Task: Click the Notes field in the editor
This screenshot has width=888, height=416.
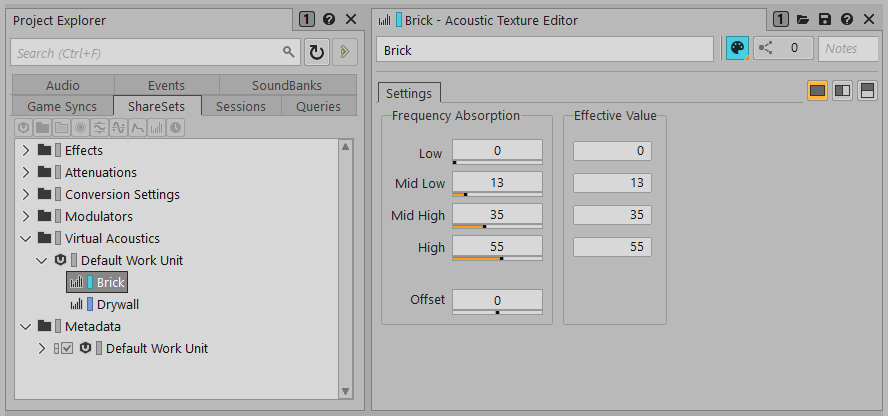Action: pyautogui.click(x=848, y=49)
